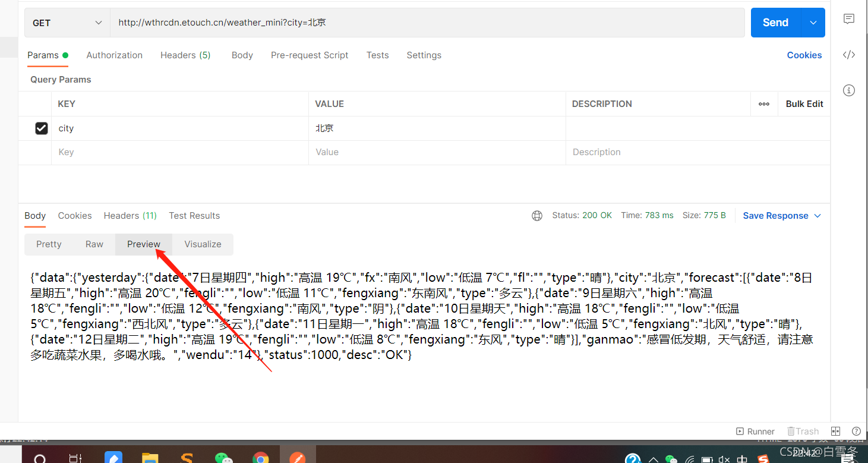Image resolution: width=868 pixels, height=463 pixels.
Task: Expand Save Response dropdown chevron
Action: pos(818,216)
